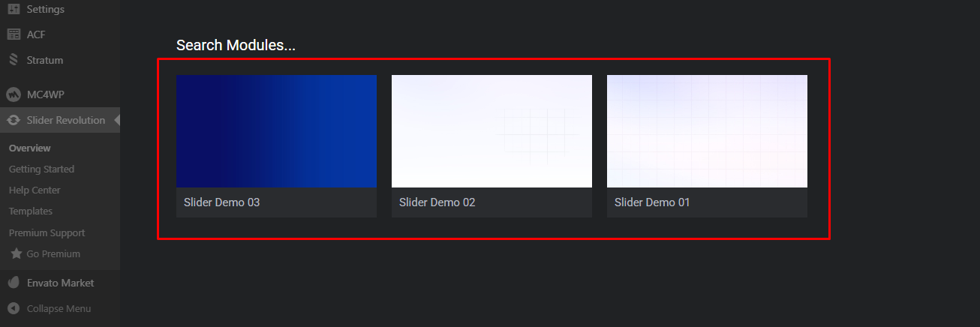This screenshot has height=327, width=980.
Task: Click the Slider Revolution refresh icon
Action: point(14,120)
